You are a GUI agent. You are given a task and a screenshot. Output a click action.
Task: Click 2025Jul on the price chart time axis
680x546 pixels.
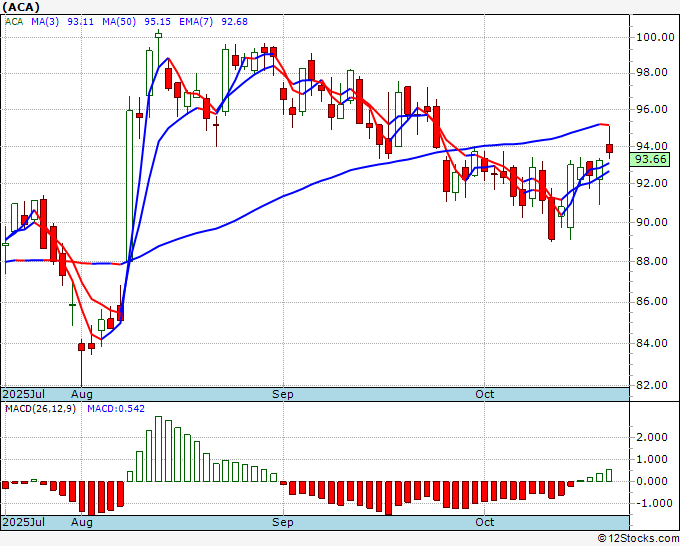click(x=23, y=394)
